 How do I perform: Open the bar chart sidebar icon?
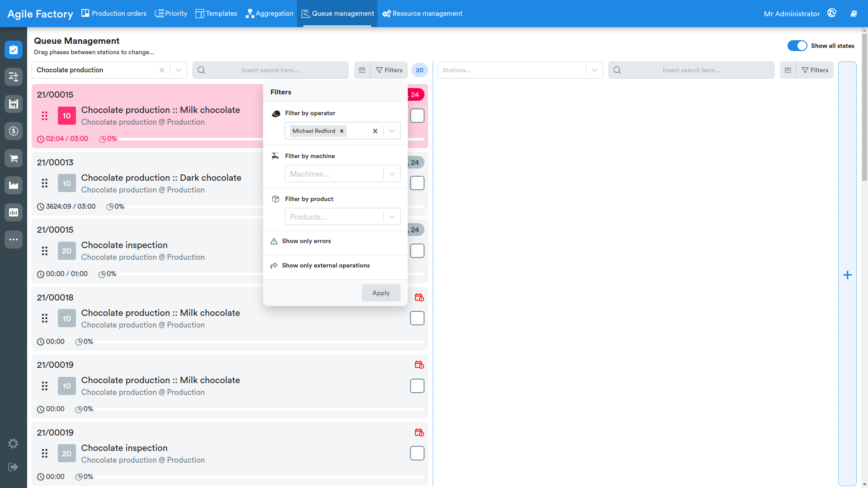tap(14, 212)
